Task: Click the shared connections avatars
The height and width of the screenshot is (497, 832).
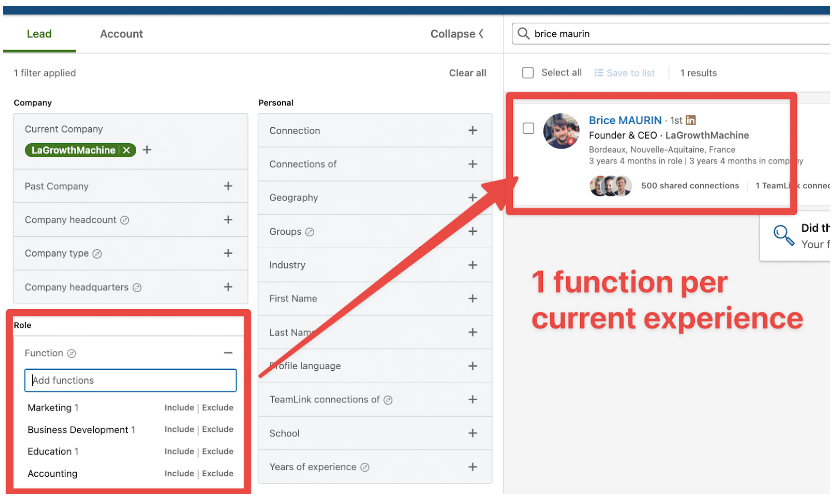Action: point(610,186)
